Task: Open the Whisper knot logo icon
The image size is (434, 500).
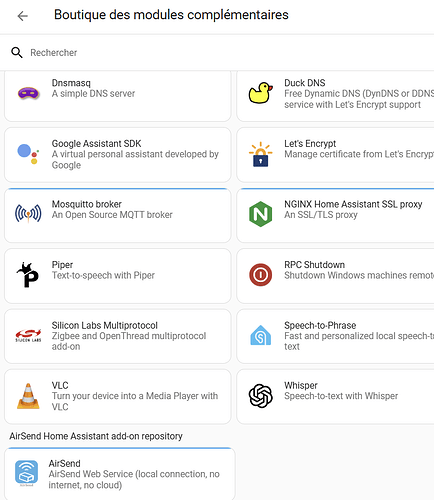Action: [261, 396]
